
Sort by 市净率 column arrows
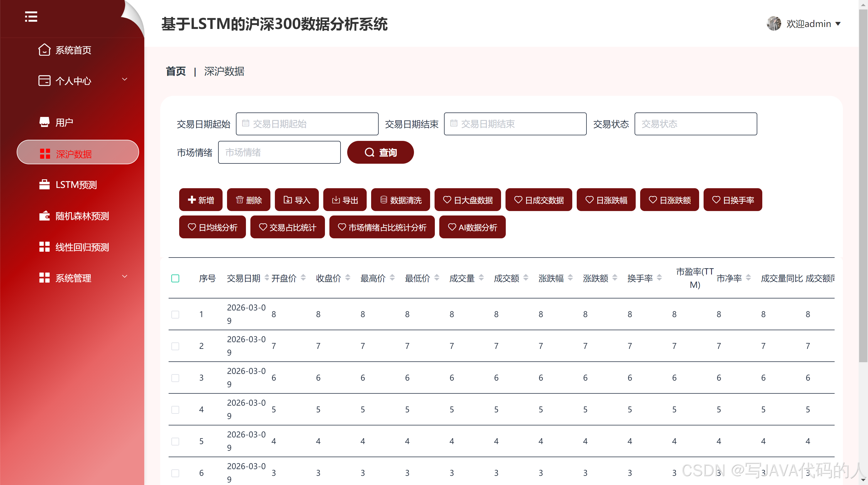point(748,278)
